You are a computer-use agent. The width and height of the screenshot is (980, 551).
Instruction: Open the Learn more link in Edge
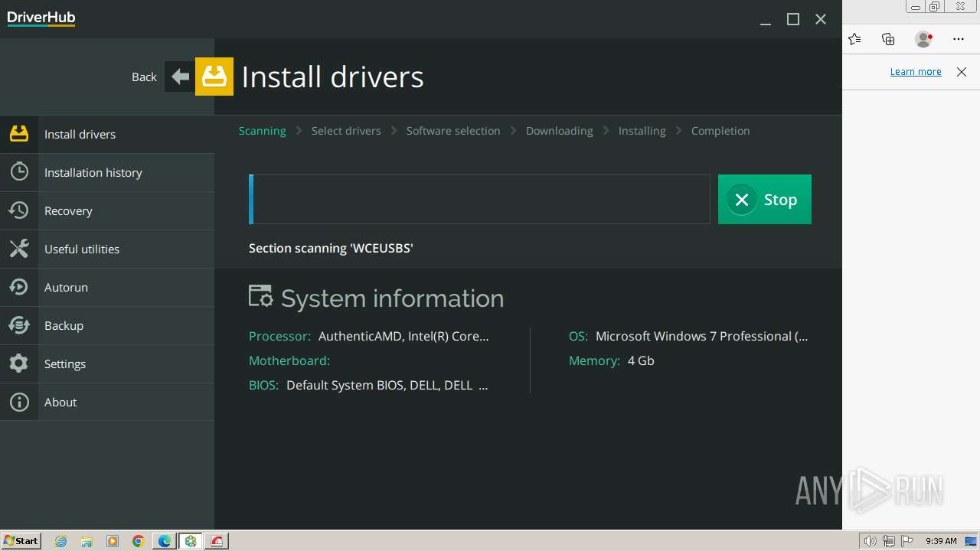(x=916, y=71)
